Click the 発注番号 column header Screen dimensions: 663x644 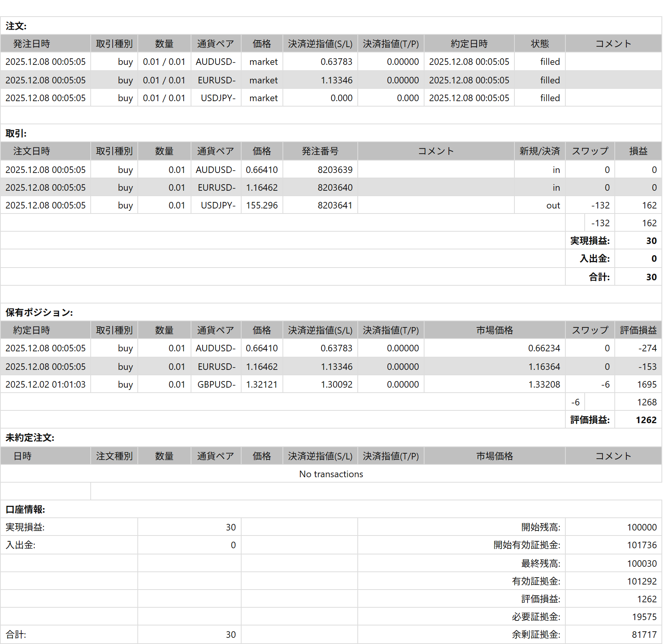click(x=320, y=151)
